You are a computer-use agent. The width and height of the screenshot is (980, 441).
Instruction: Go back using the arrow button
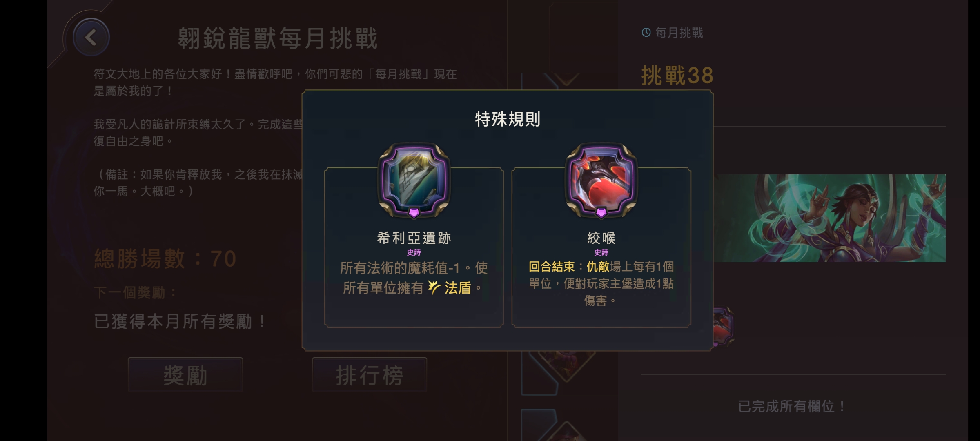(x=91, y=38)
